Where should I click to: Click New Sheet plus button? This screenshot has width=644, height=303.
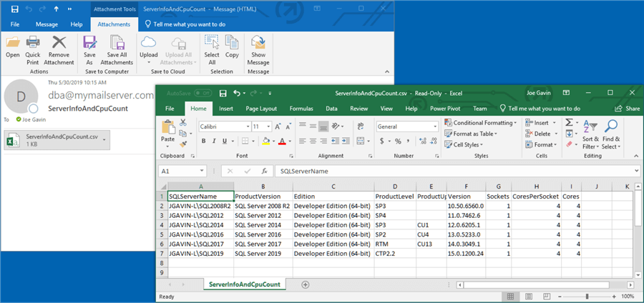[x=305, y=284]
